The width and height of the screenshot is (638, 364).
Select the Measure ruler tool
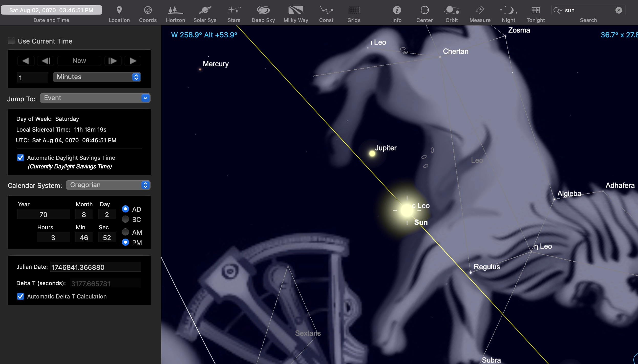coord(480,10)
